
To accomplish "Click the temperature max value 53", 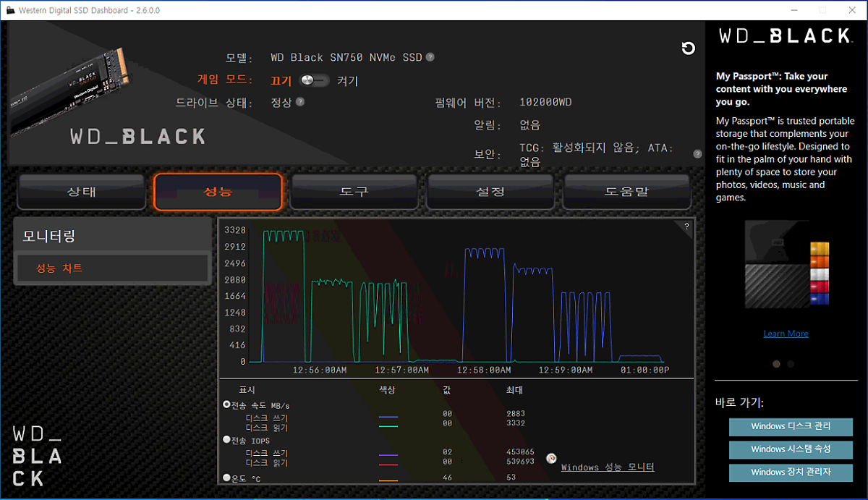I will click(x=511, y=478).
